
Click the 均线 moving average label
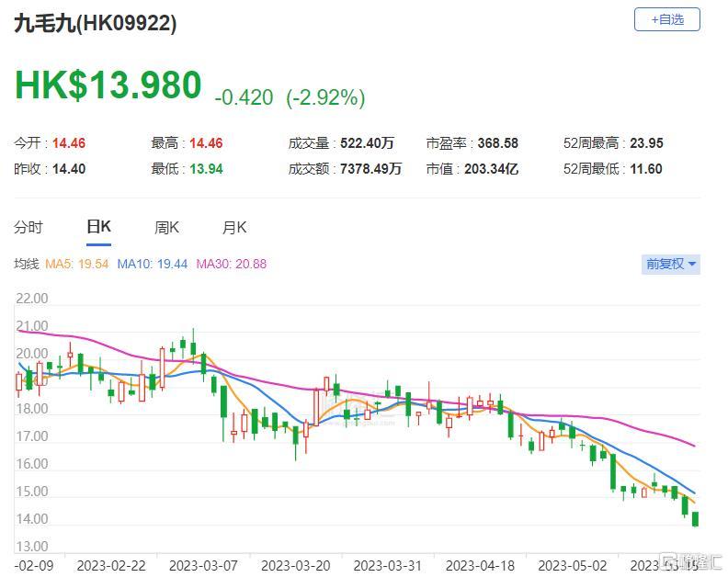[27, 264]
